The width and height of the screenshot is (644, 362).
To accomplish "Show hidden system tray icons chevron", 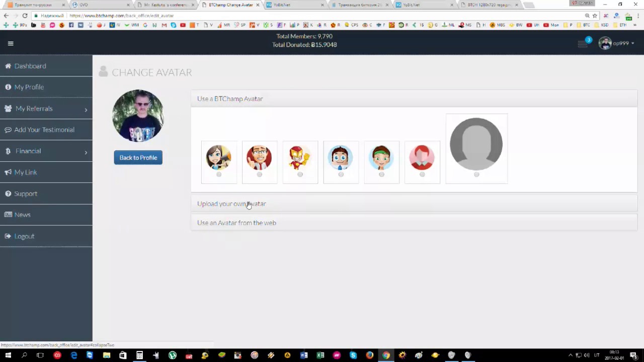I will (x=570, y=355).
